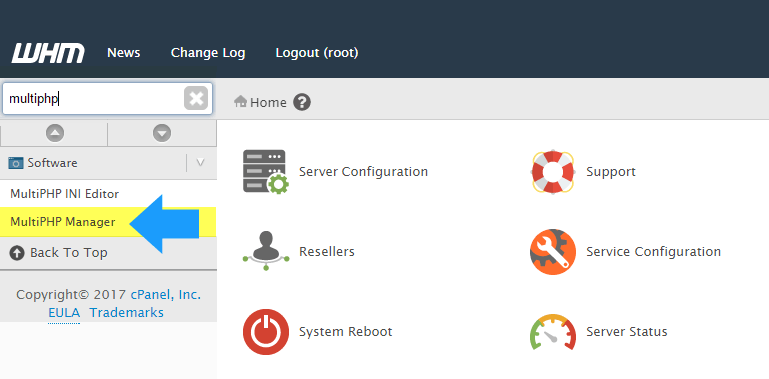Click the Support label
This screenshot has width=769, height=379.
point(611,172)
